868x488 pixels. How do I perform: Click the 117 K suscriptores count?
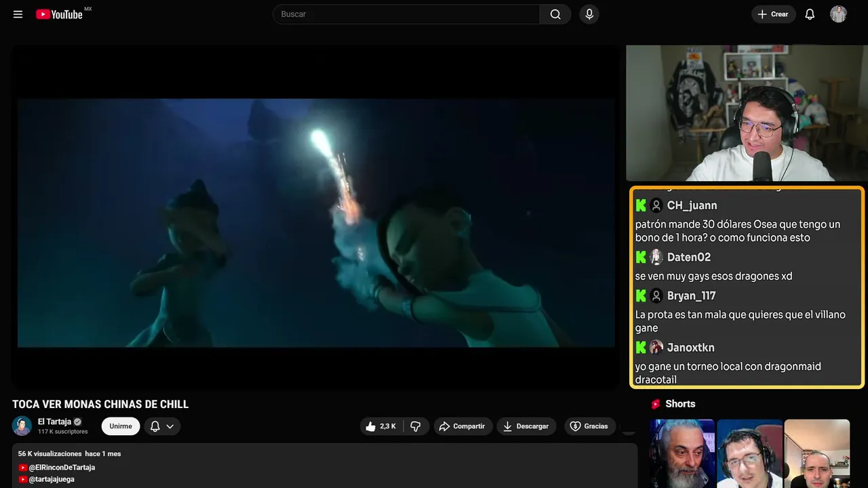pyautogui.click(x=63, y=432)
